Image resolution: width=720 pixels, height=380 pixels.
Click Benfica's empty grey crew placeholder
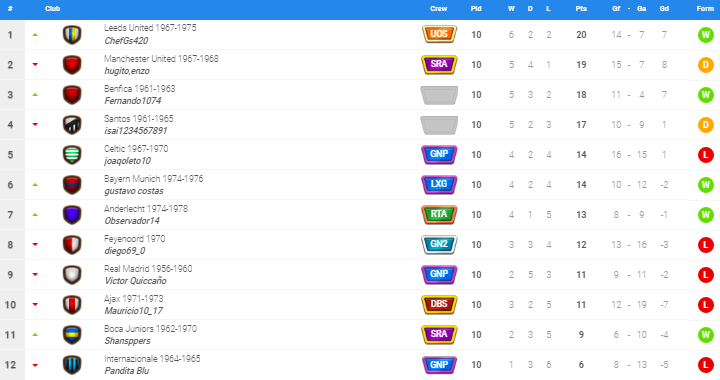point(439,95)
